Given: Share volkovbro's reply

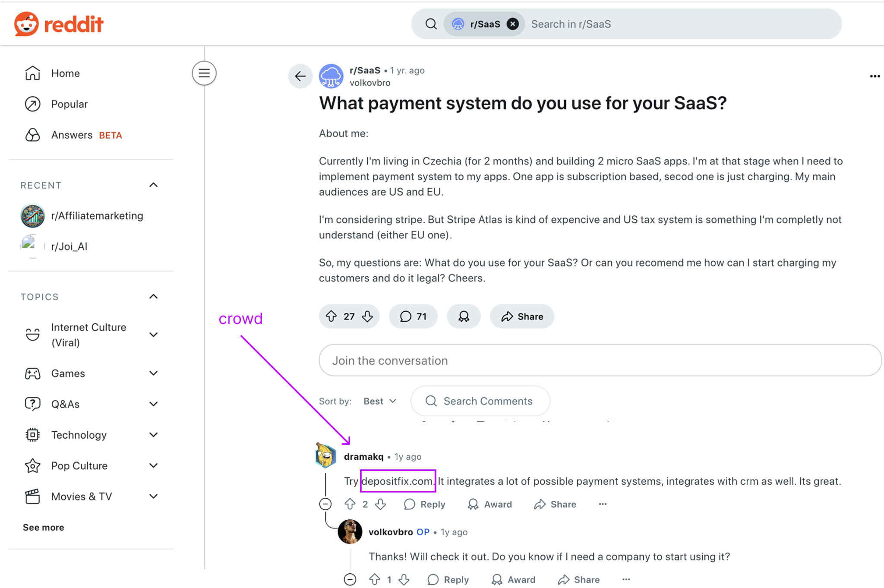Looking at the screenshot, I should 579,580.
